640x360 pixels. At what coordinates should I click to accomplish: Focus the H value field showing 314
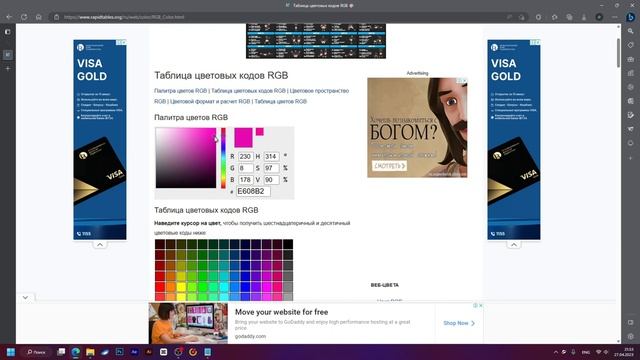tap(271, 156)
